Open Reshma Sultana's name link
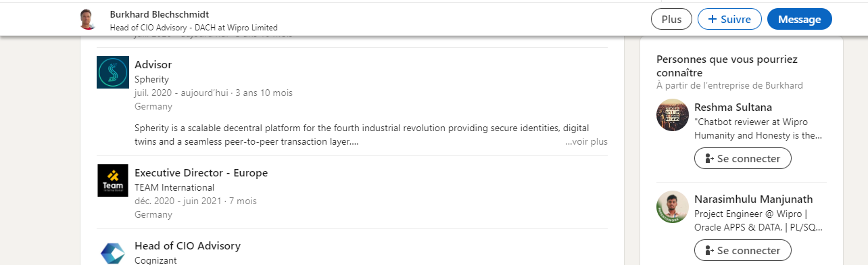The image size is (868, 265). (x=733, y=107)
